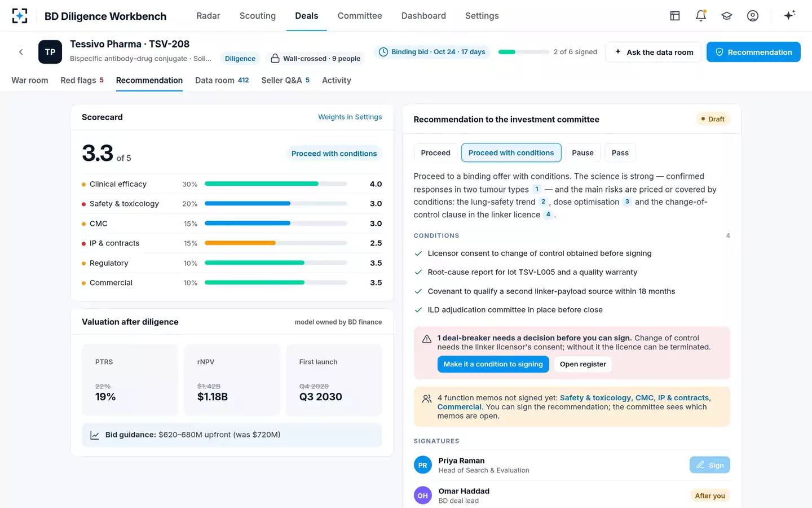Viewport: 812px width, 508px height.
Task: Open the Scouting nav item
Action: click(x=258, y=16)
